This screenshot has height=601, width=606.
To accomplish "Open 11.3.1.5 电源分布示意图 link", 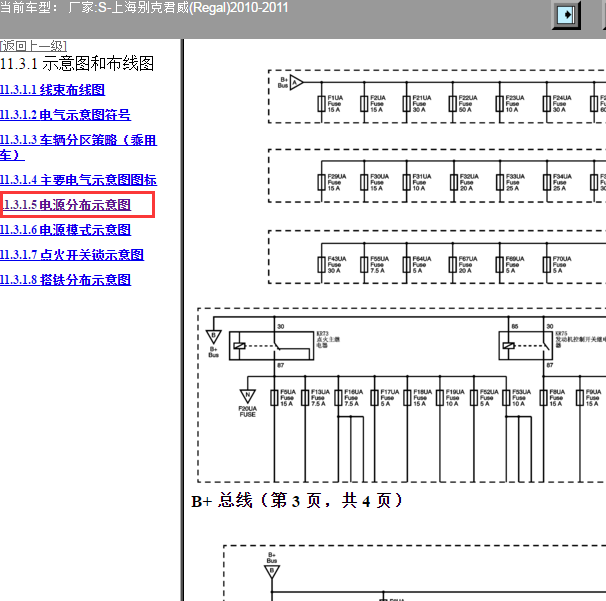I will tap(67, 204).
